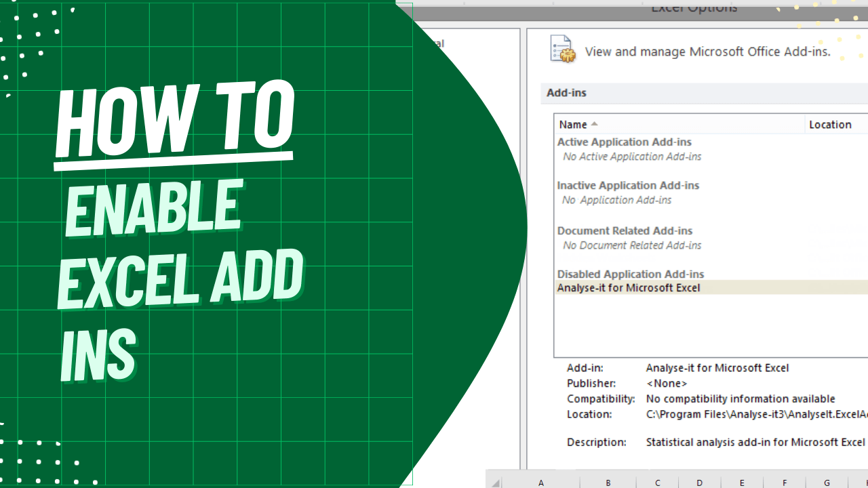Select column D header in the worksheet
This screenshot has width=868, height=488.
click(x=699, y=483)
